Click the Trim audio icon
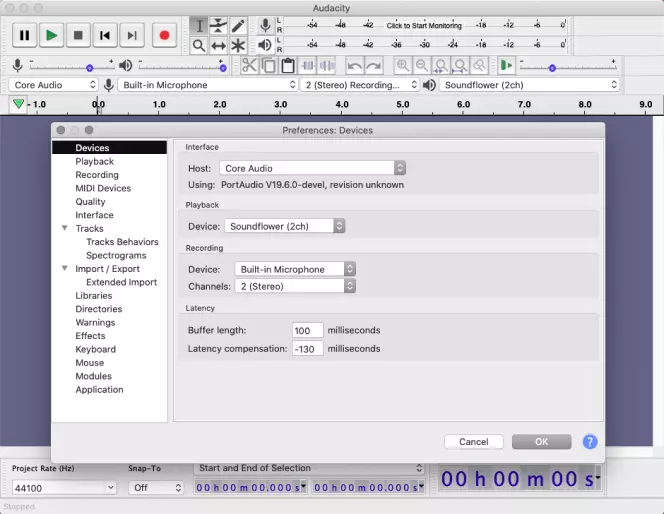This screenshot has width=664, height=514. (307, 66)
